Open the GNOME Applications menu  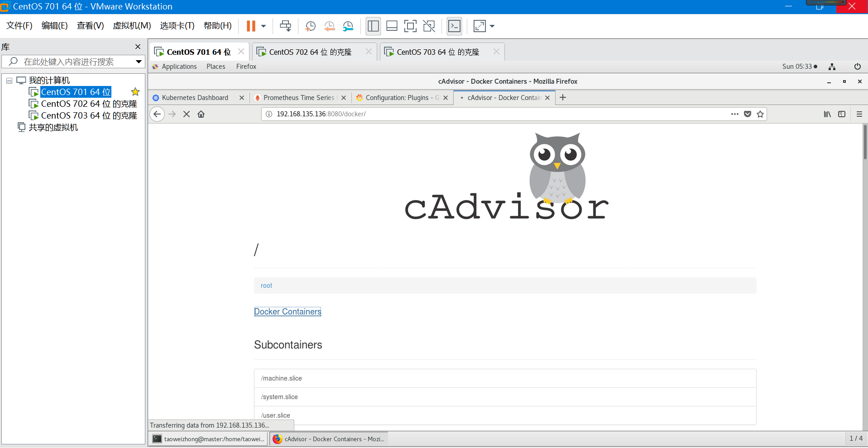click(x=179, y=67)
